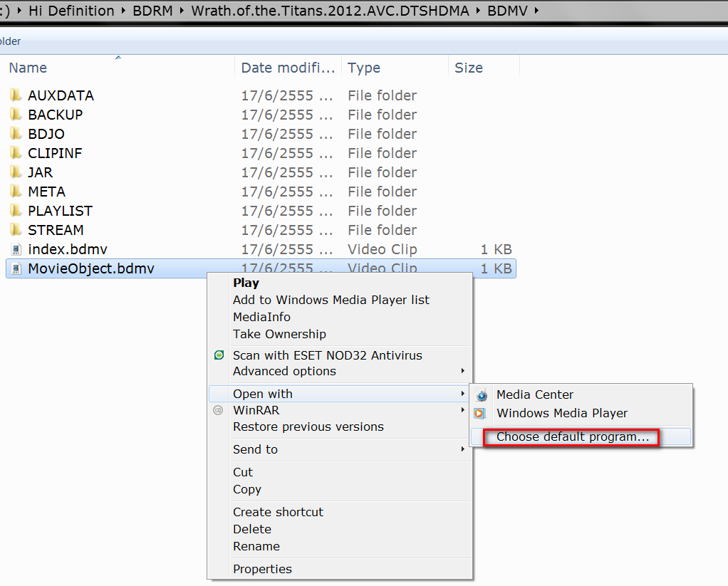Expand Send to submenu arrow
Screen dimensions: 728x586
coord(463,449)
